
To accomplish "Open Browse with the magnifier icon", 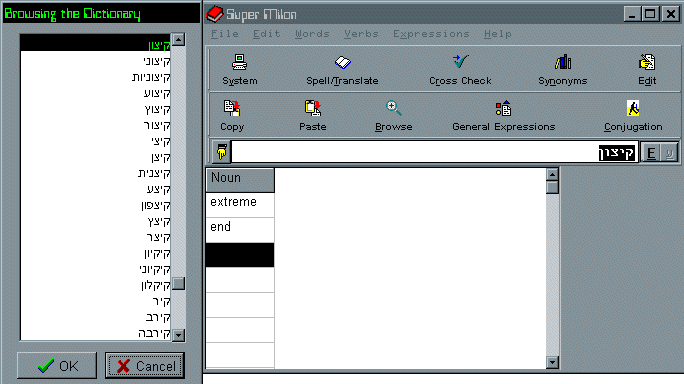I will (x=393, y=108).
